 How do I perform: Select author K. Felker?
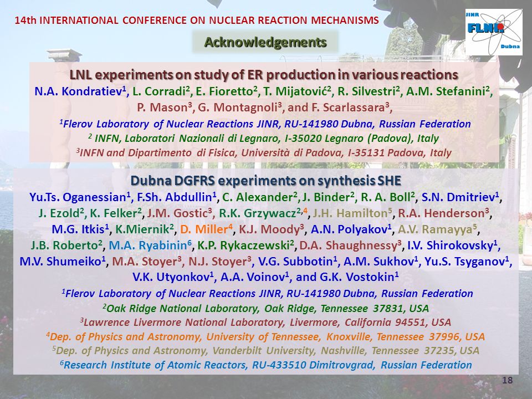click(116, 213)
